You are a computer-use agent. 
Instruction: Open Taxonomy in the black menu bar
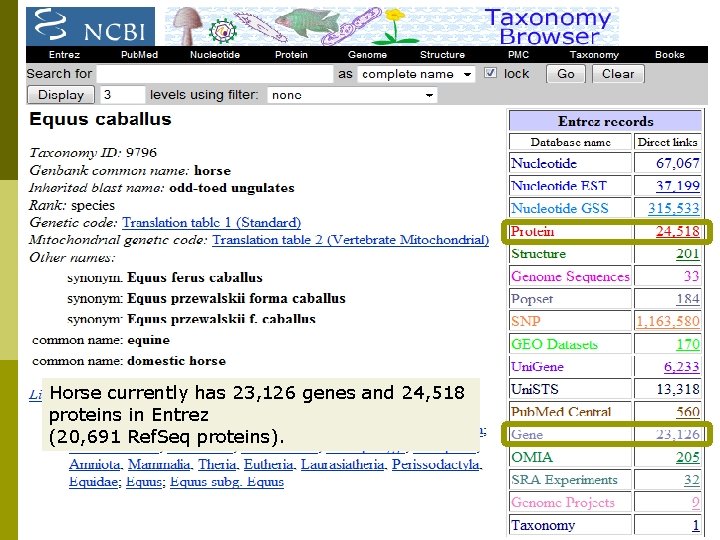pos(594,55)
